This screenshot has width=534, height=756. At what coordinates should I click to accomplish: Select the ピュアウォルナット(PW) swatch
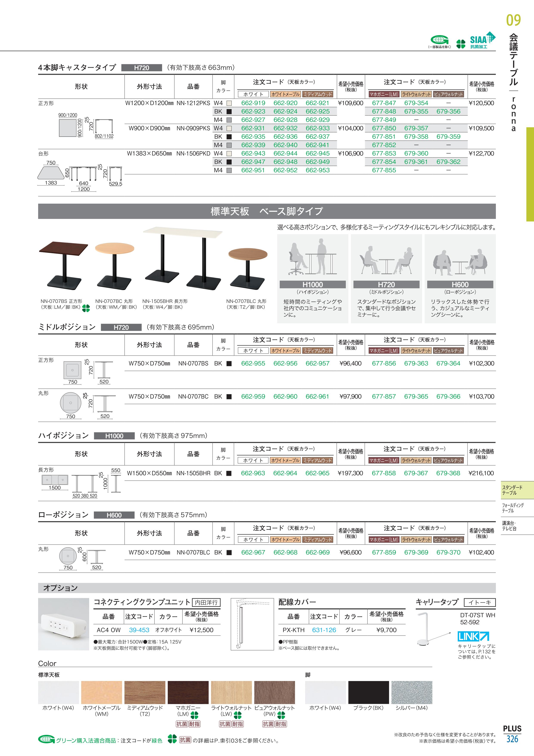pos(274,692)
